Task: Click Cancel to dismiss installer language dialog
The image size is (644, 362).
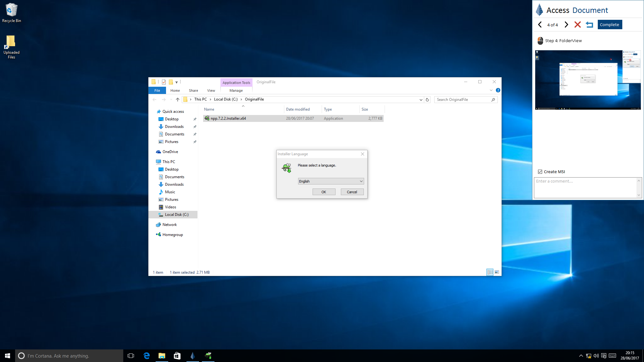Action: point(352,192)
